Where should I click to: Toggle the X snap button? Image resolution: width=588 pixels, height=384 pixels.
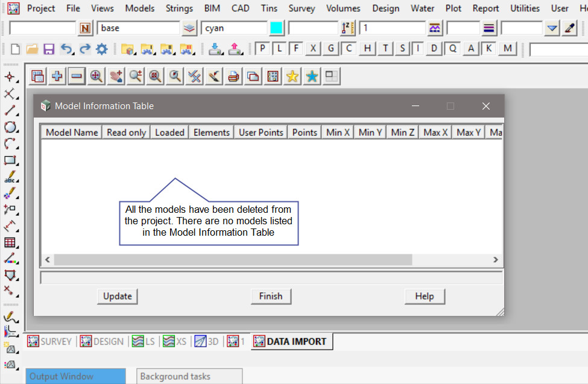click(313, 48)
